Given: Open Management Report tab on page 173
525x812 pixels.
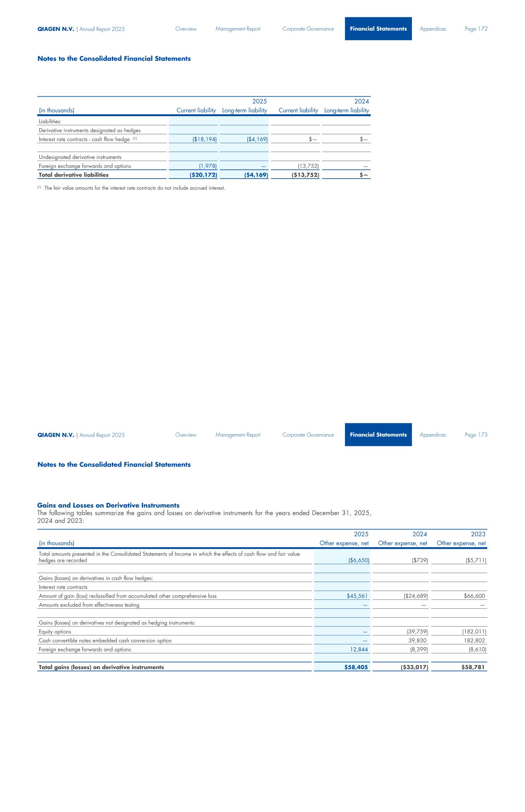Looking at the screenshot, I should [x=238, y=435].
